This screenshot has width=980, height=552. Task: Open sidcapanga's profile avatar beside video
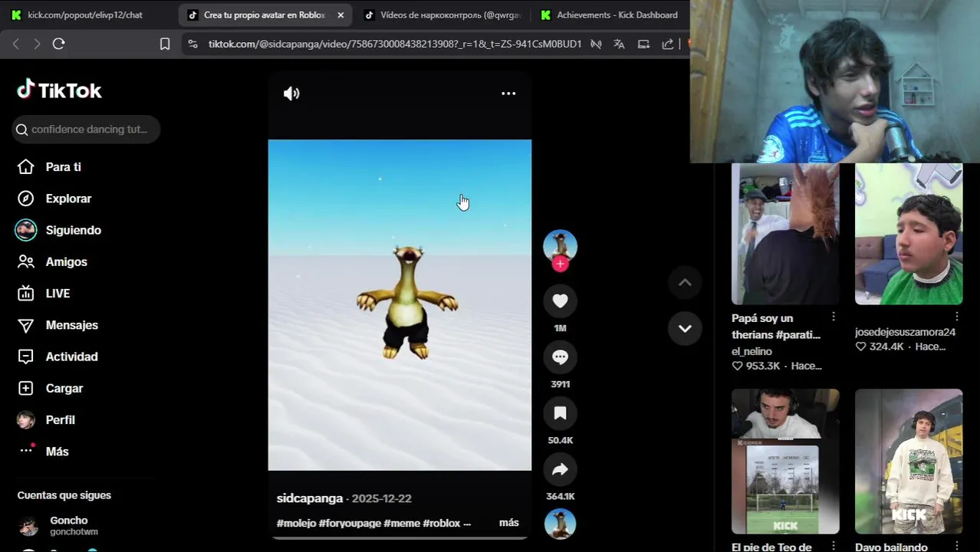pos(560,245)
